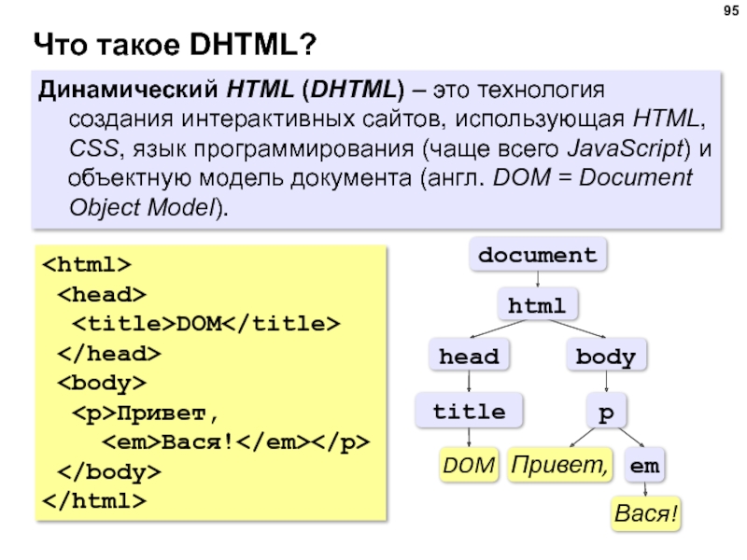
Task: Click the slide title "Что такое DHTML?"
Action: coord(175,44)
